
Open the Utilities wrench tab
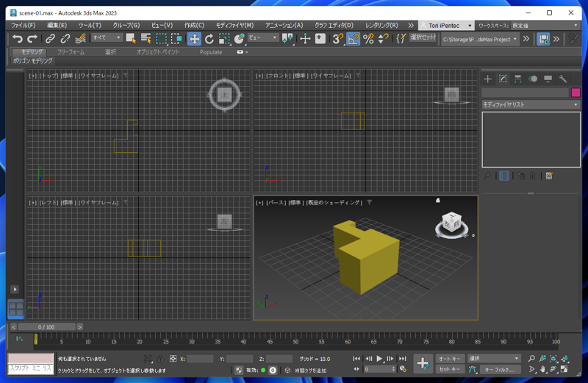point(563,79)
